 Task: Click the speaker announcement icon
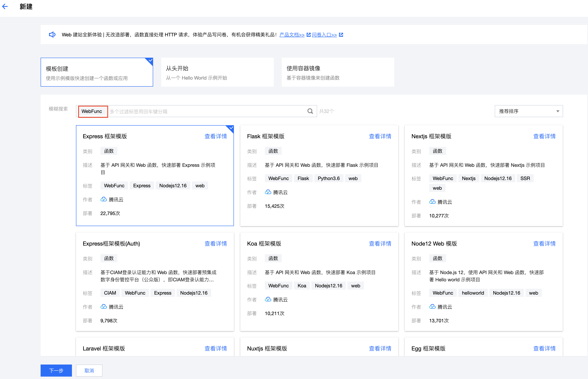point(52,35)
